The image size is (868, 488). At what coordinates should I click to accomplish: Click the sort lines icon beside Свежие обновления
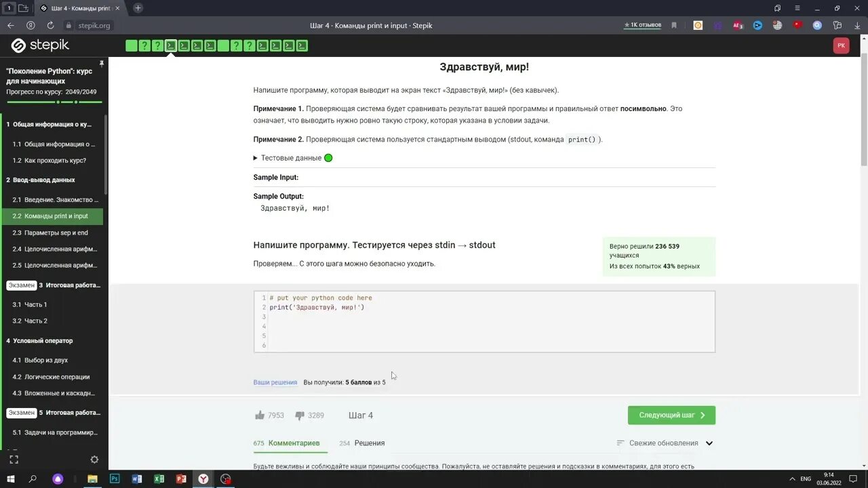point(620,443)
